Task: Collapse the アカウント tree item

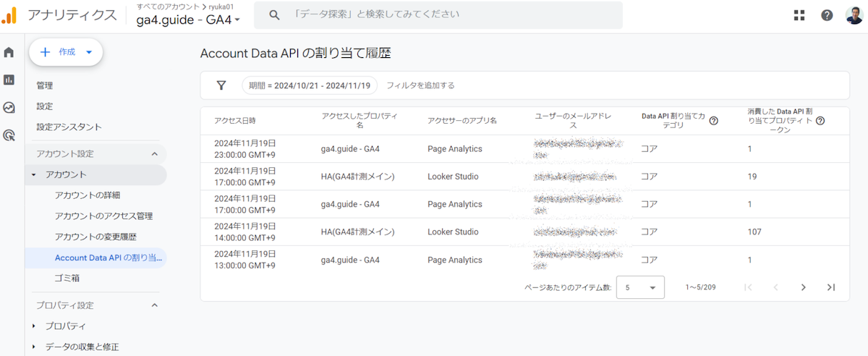Action: coord(33,175)
